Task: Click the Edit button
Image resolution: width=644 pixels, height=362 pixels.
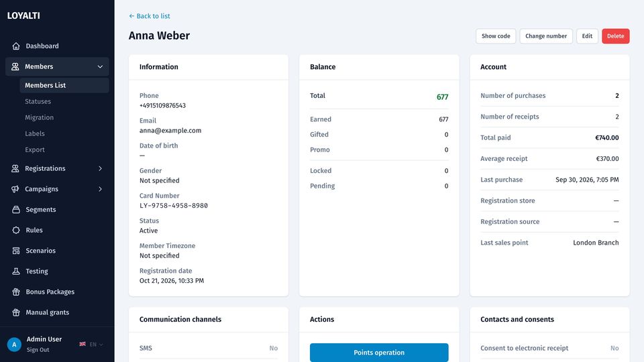Action: 587,36
